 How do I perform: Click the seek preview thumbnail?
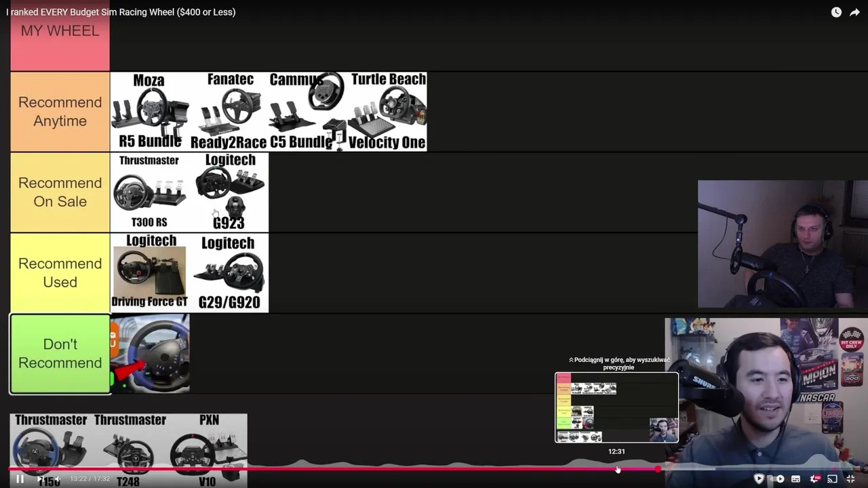pos(616,407)
